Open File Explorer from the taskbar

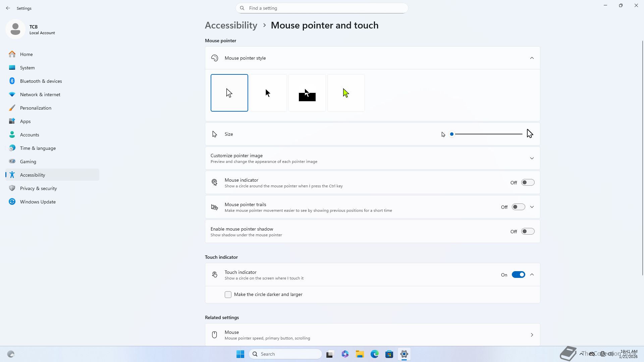pyautogui.click(x=360, y=354)
